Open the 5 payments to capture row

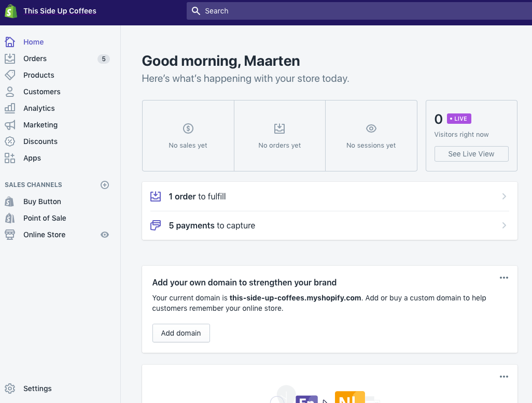[x=330, y=226]
